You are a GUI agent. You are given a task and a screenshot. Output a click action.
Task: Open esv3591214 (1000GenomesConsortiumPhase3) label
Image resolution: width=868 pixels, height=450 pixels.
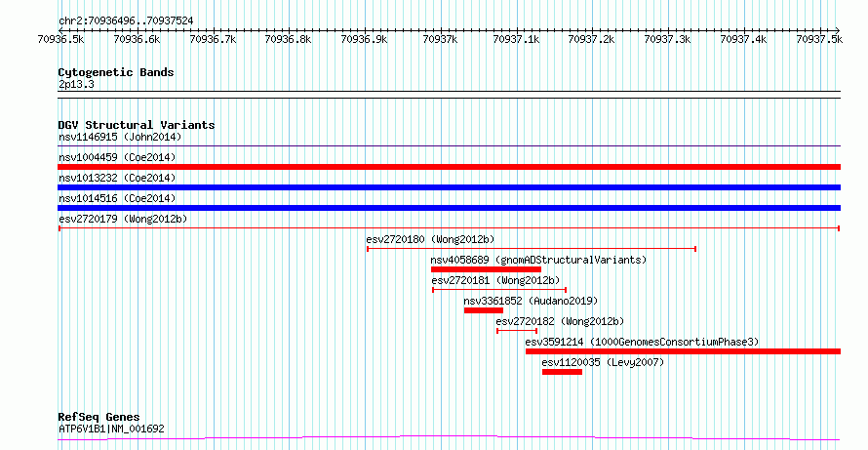coord(642,342)
